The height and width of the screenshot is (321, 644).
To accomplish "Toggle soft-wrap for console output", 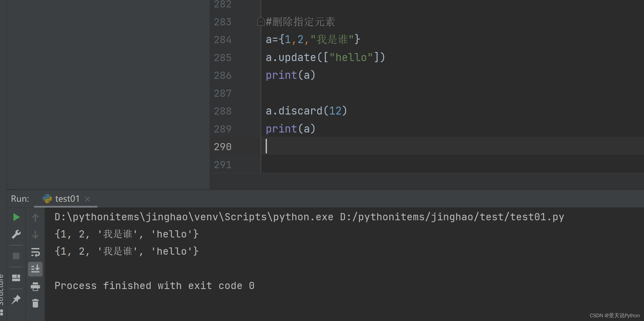I will pos(35,252).
